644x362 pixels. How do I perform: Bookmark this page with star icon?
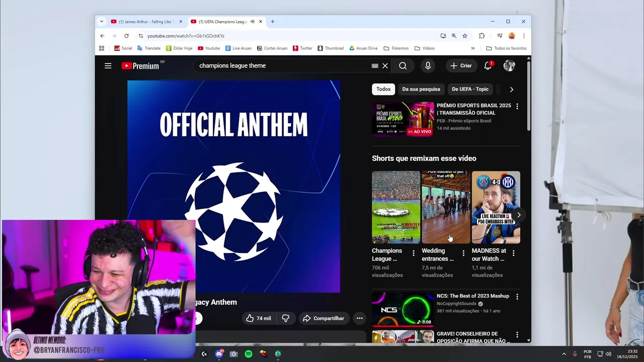coord(465,36)
